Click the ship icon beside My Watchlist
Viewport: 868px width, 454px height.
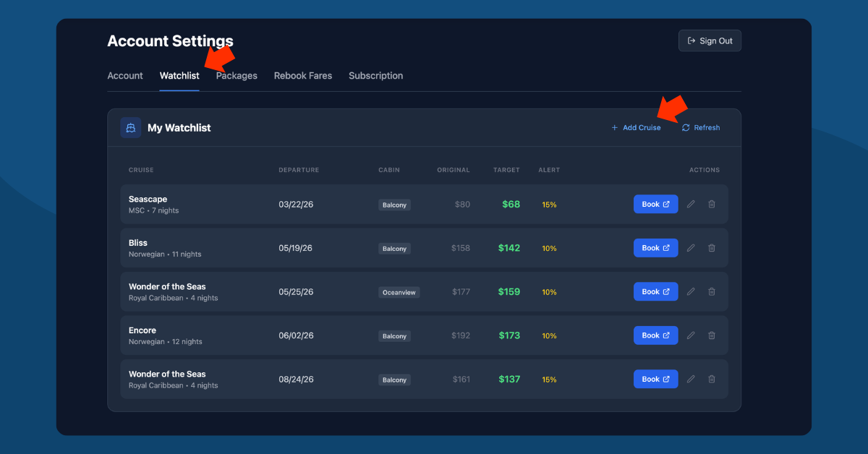131,128
